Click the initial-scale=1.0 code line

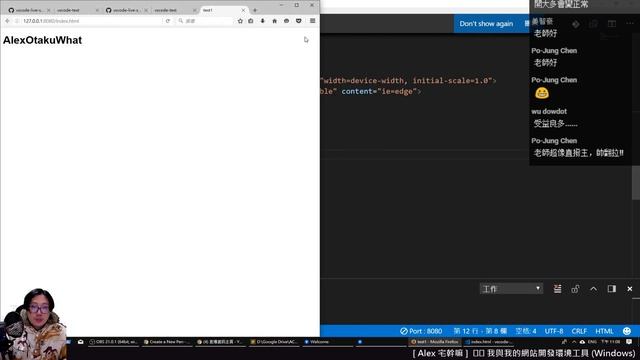coord(409,80)
